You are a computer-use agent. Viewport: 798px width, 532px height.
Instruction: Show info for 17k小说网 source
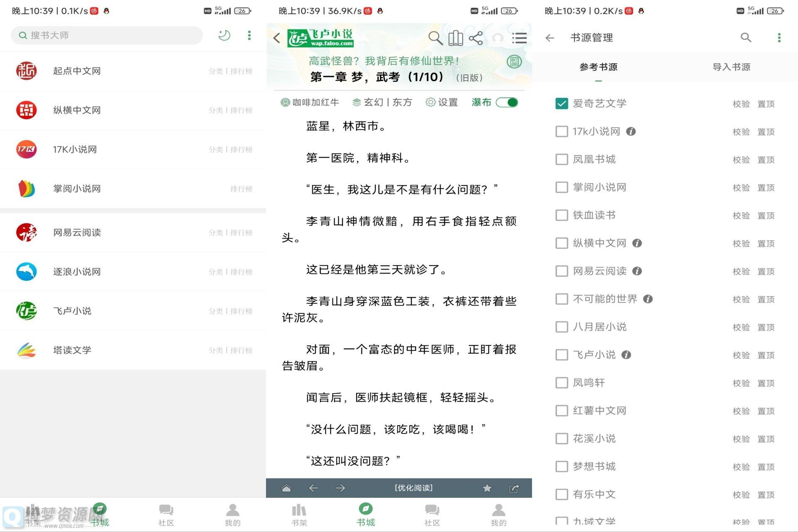631,131
